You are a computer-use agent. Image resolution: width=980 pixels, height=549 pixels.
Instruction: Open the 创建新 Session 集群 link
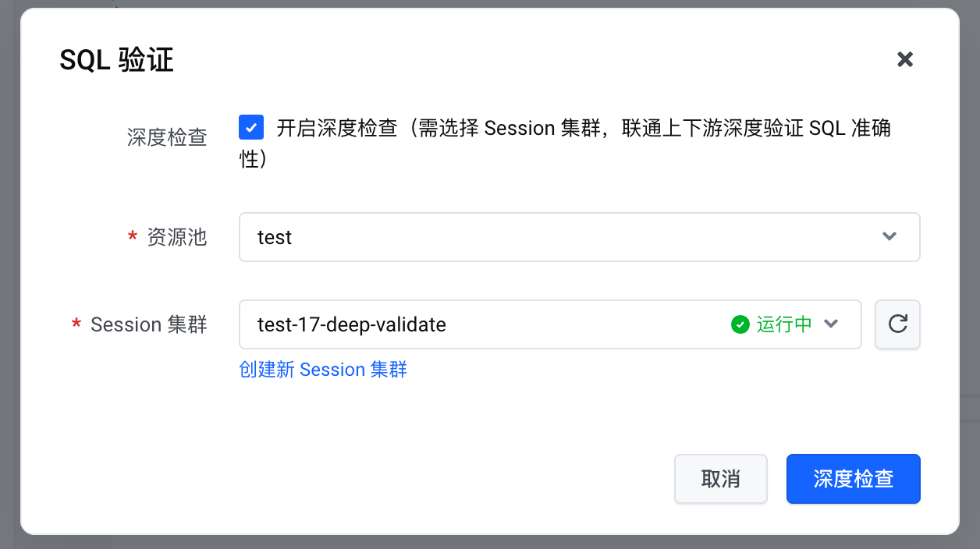coord(323,370)
